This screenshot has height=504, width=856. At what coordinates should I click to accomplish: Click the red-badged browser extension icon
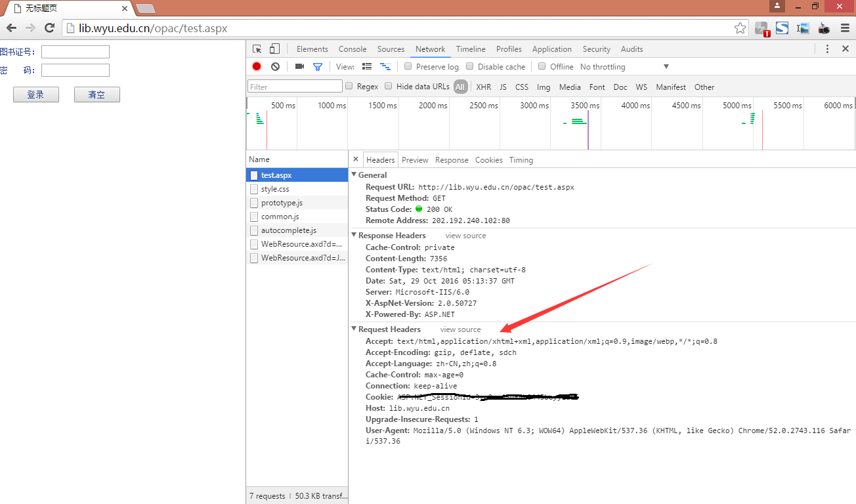tap(761, 28)
